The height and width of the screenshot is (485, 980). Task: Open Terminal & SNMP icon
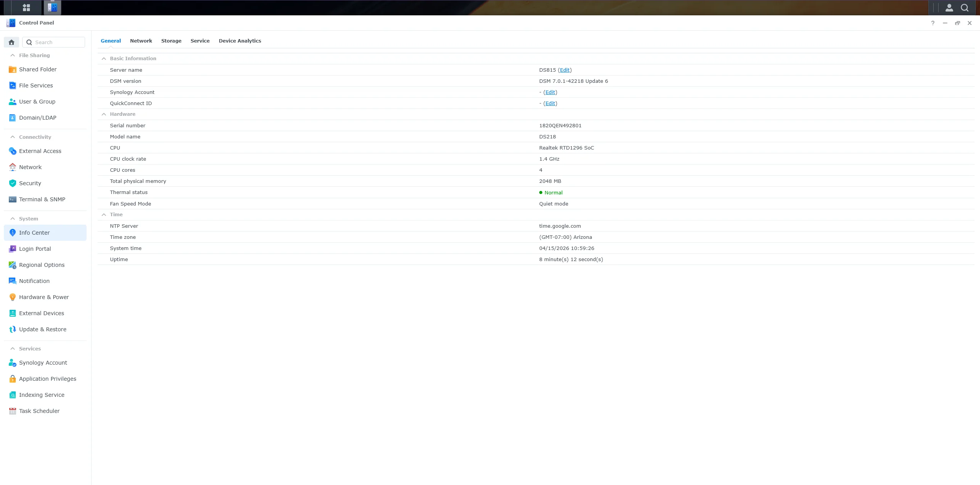pos(12,199)
